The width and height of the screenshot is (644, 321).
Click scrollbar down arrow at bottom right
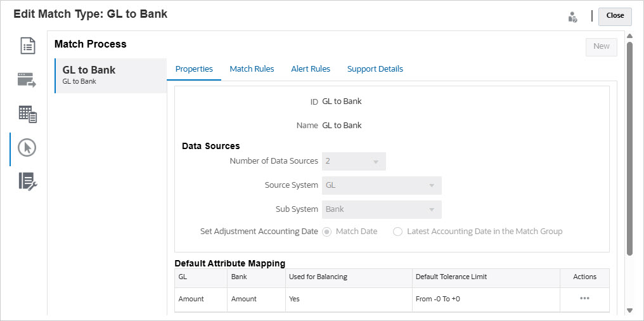click(x=629, y=310)
